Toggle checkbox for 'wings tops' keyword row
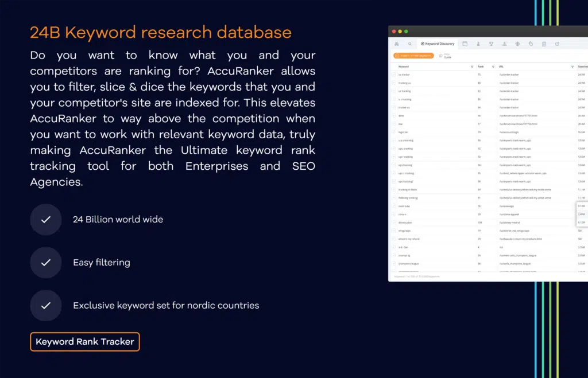588x378 pixels. pos(394,231)
